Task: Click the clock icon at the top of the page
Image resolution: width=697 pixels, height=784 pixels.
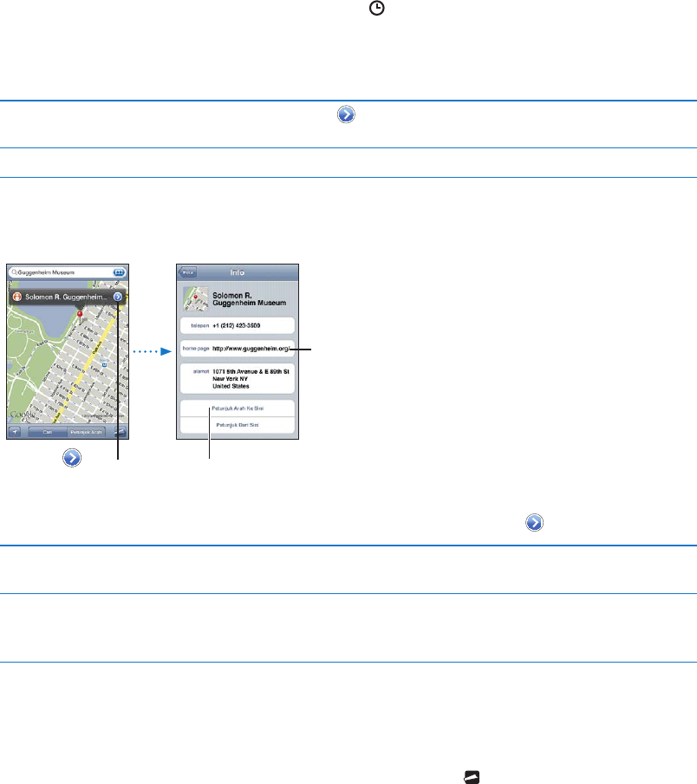Action: (x=377, y=8)
